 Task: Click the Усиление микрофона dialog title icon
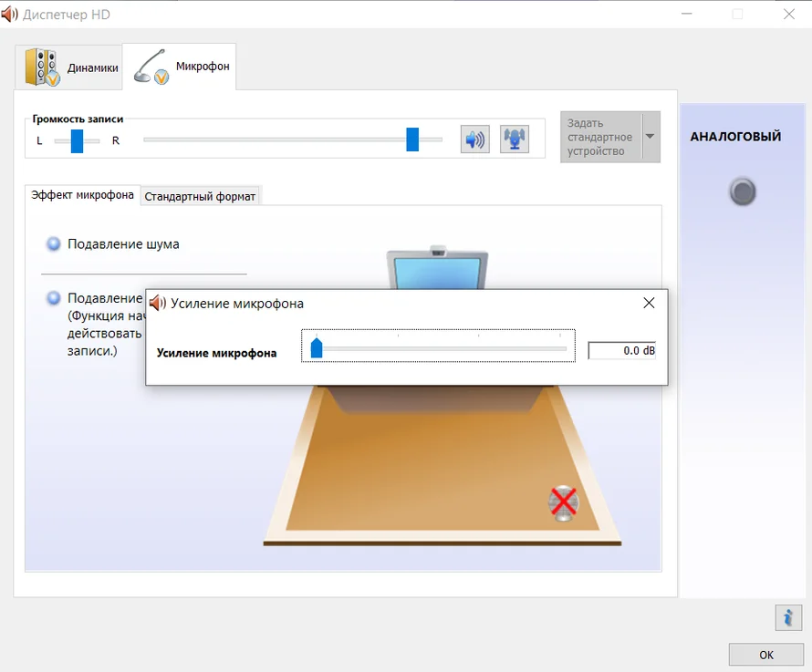(158, 303)
